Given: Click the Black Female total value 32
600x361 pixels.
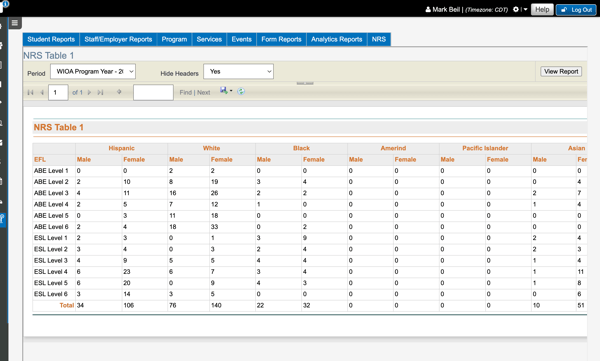Looking at the screenshot, I should [x=307, y=305].
